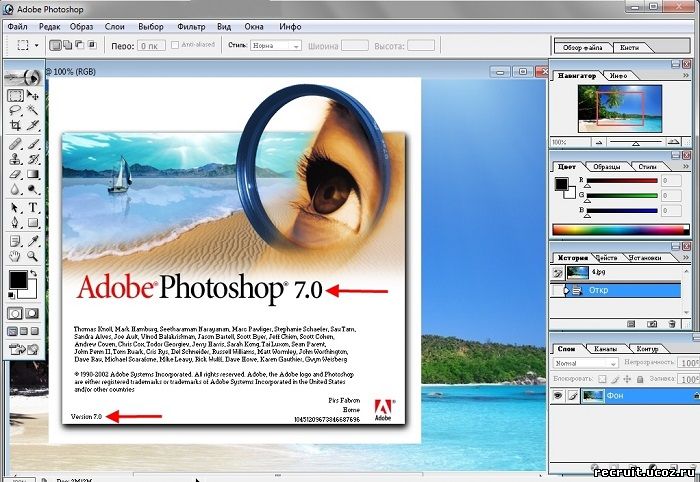The width and height of the screenshot is (700, 482).
Task: Select the Lasso tool
Action: coord(15,110)
